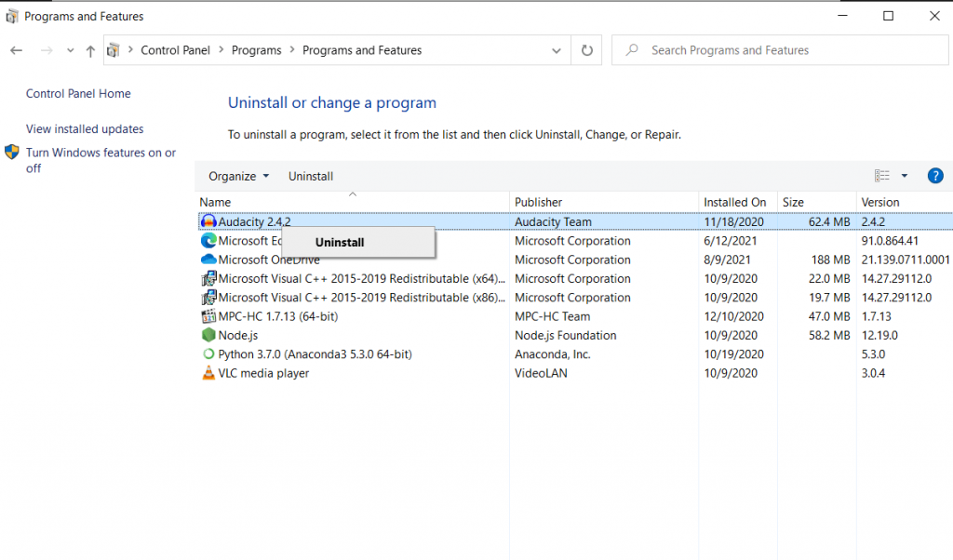Click the Search Programs and Features field

pos(780,50)
